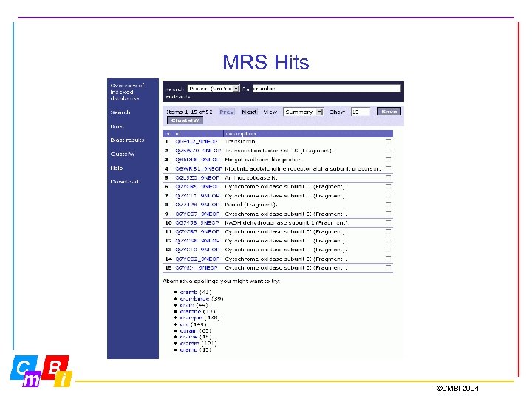Click the Prev page button

(x=227, y=112)
